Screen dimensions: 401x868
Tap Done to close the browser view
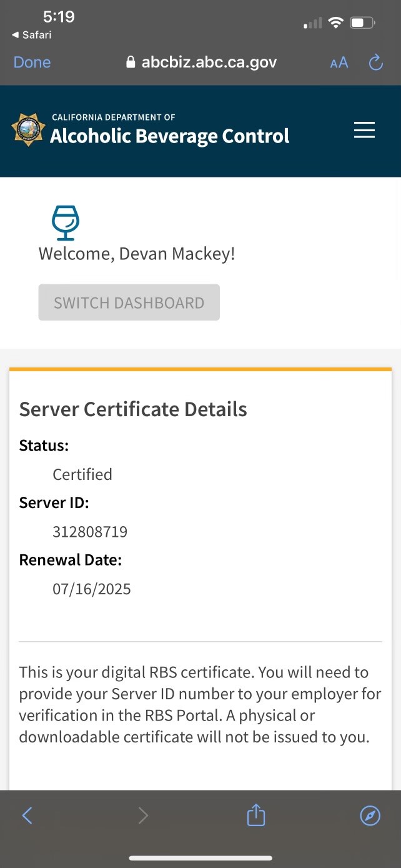tap(32, 62)
